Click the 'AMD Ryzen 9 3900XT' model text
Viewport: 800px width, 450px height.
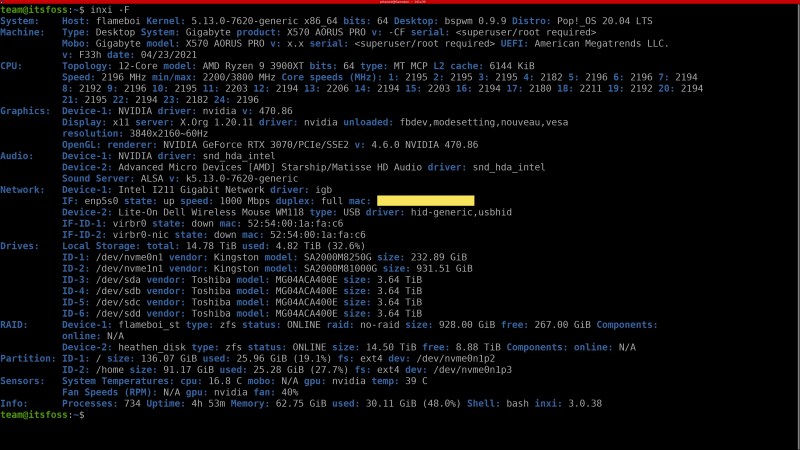[257, 65]
